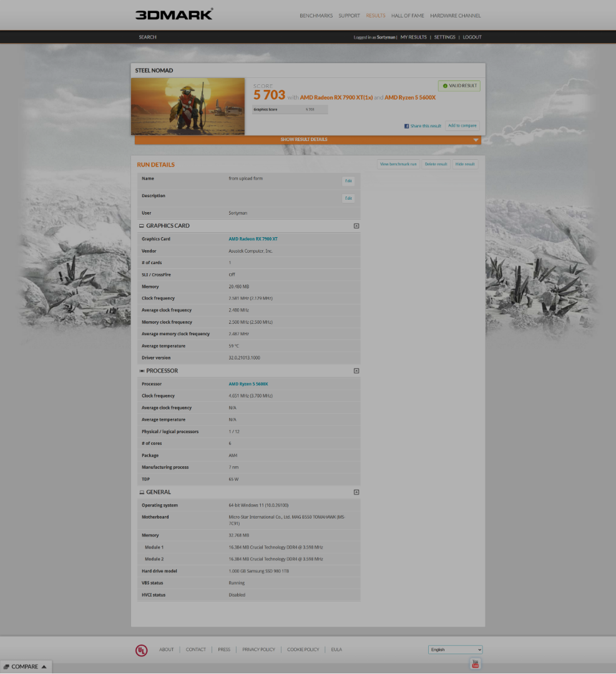Expand Show Result Details bar
The width and height of the screenshot is (616, 674).
(308, 140)
